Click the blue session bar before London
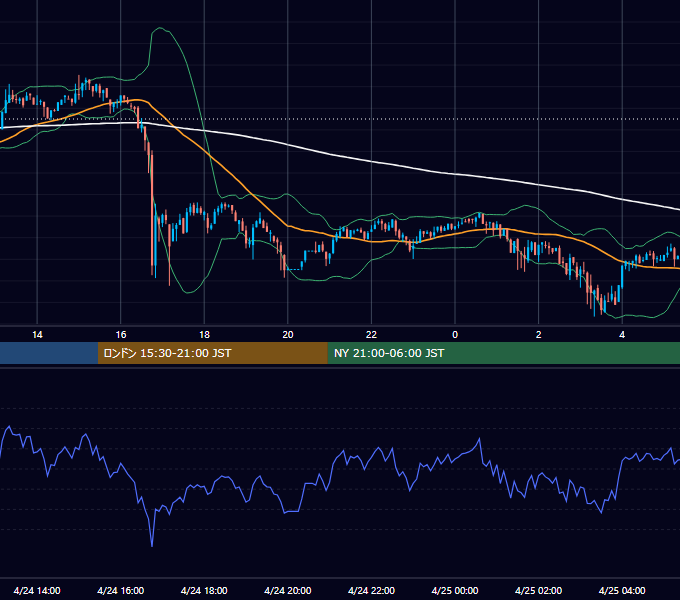Image resolution: width=680 pixels, height=600 pixels. (49, 353)
